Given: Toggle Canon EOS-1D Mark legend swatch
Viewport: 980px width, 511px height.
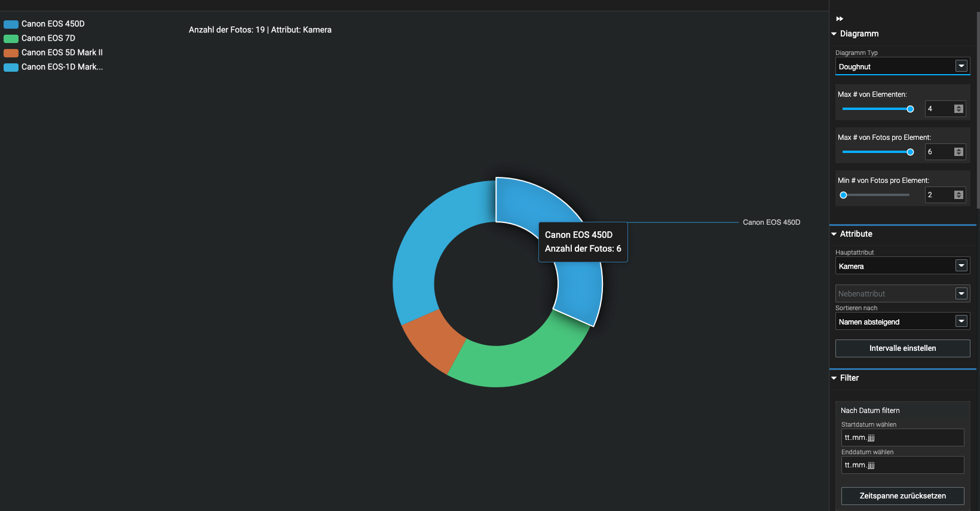Looking at the screenshot, I should 11,68.
